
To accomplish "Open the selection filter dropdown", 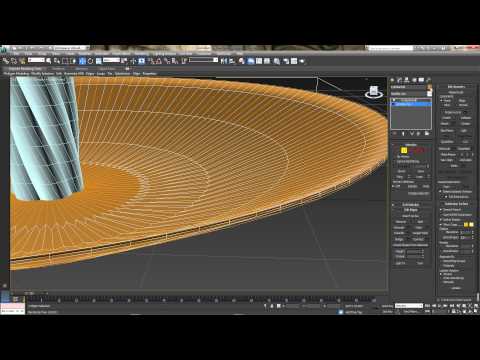I will pyautogui.click(x=36, y=60).
